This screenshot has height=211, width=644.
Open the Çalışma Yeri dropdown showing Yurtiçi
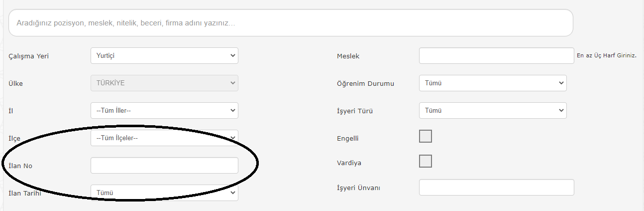point(164,56)
